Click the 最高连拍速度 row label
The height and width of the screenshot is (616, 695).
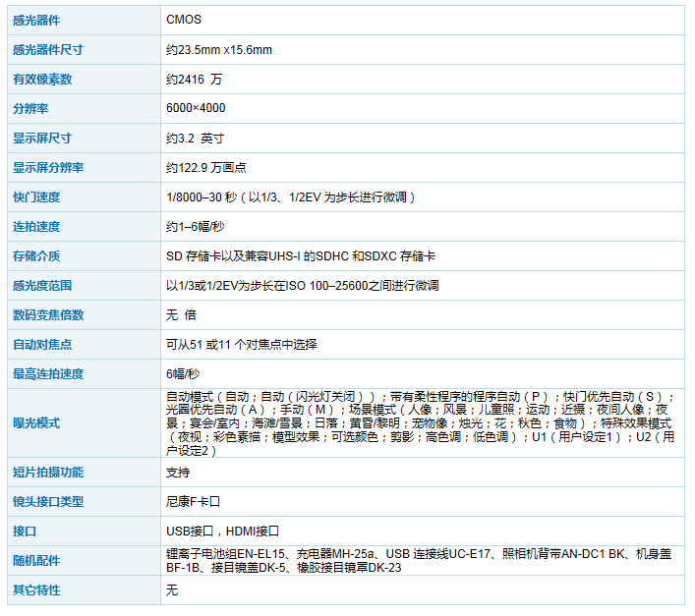point(48,373)
